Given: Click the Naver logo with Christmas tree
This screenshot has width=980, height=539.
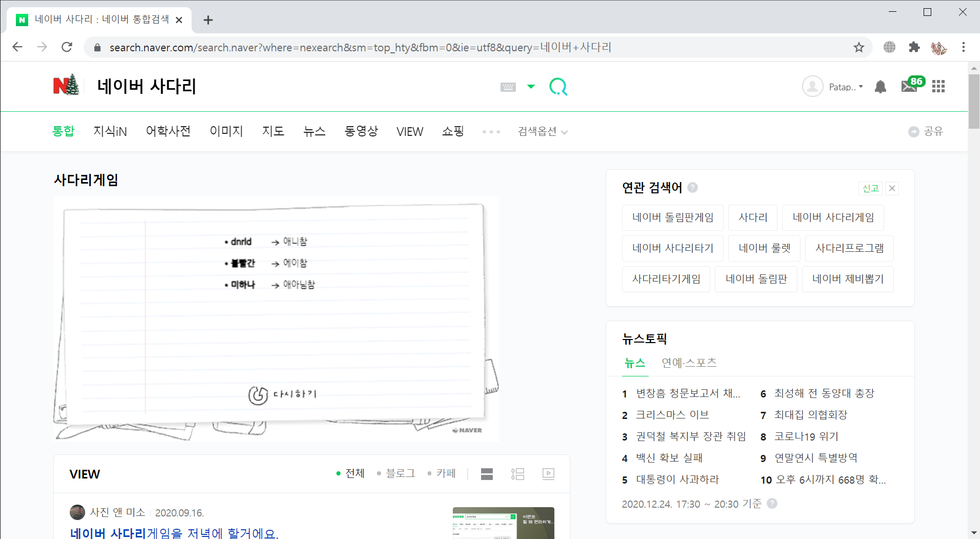Looking at the screenshot, I should tap(66, 85).
